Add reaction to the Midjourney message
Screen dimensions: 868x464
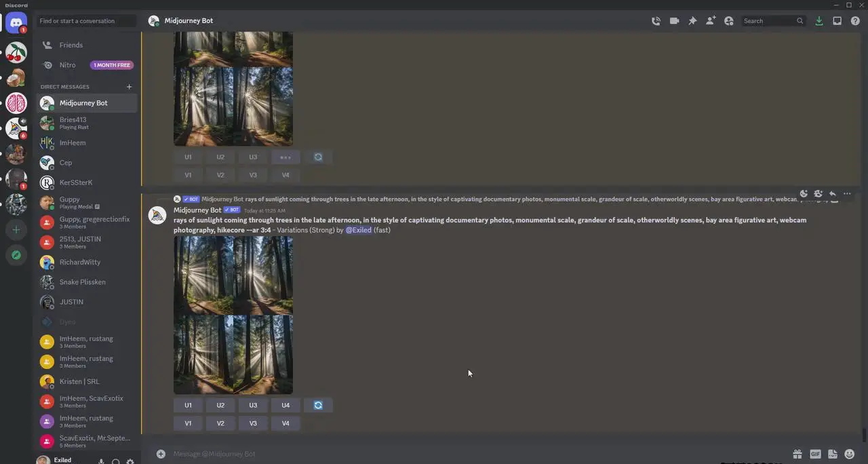pyautogui.click(x=804, y=194)
